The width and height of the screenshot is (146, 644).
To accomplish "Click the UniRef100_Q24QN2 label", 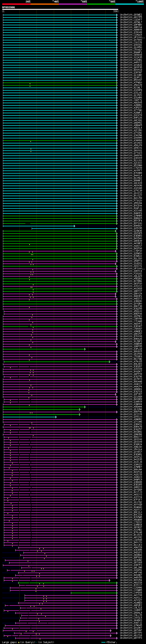I will coord(131,560).
